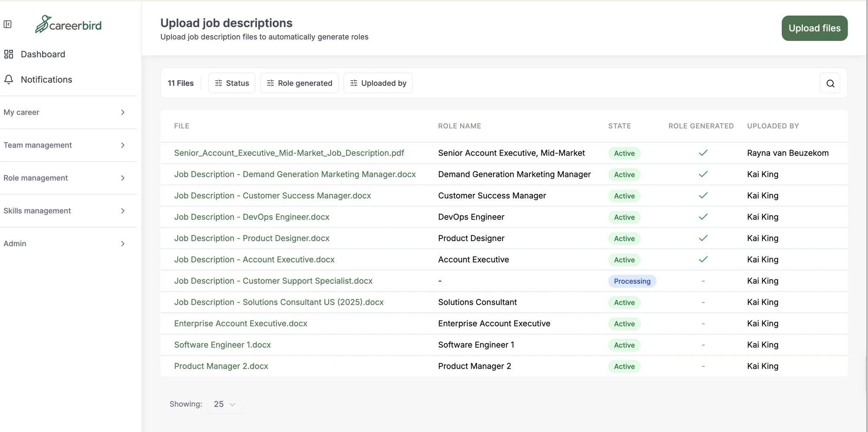Click the ROLE NAME column header
This screenshot has height=432, width=868.
(460, 126)
